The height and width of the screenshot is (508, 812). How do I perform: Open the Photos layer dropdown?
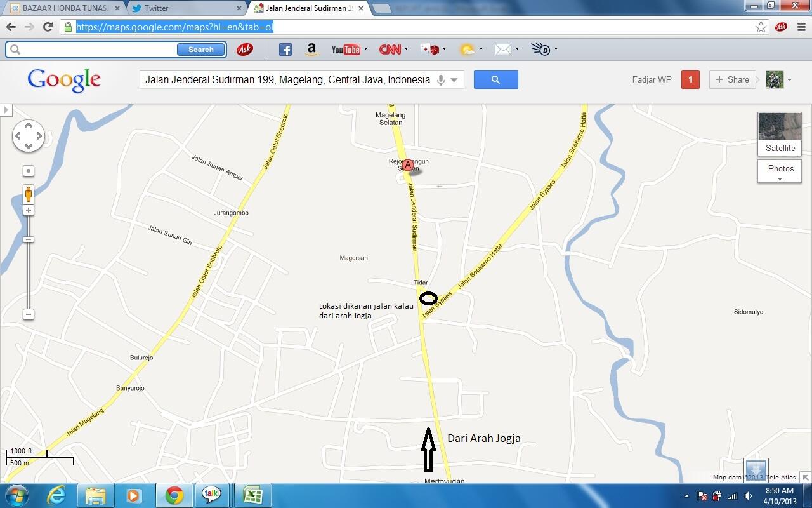(780, 171)
